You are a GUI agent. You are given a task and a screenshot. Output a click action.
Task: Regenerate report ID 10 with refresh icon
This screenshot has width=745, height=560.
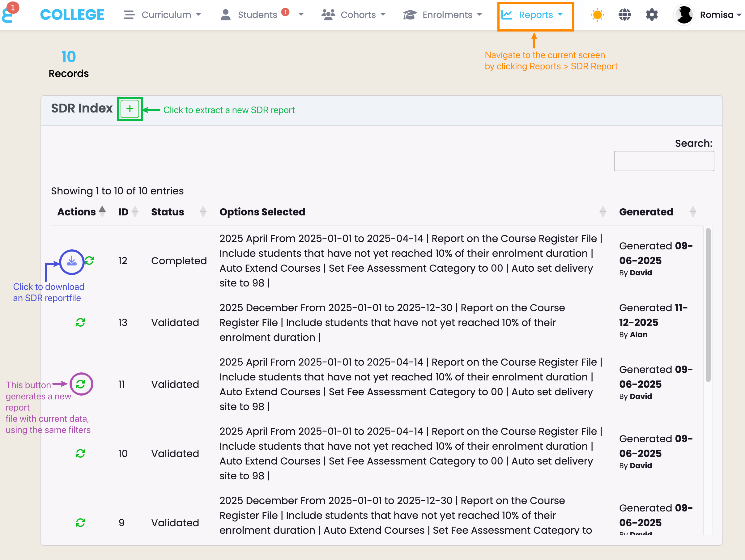tap(80, 453)
